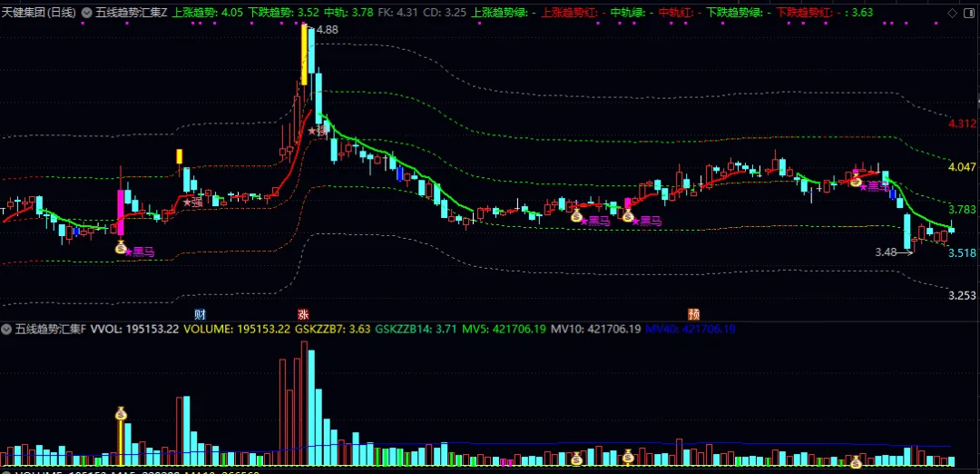Expand the 五线趋势汇集Z indicator dropdown arrow
This screenshot has height=474, width=980.
pyautogui.click(x=87, y=13)
